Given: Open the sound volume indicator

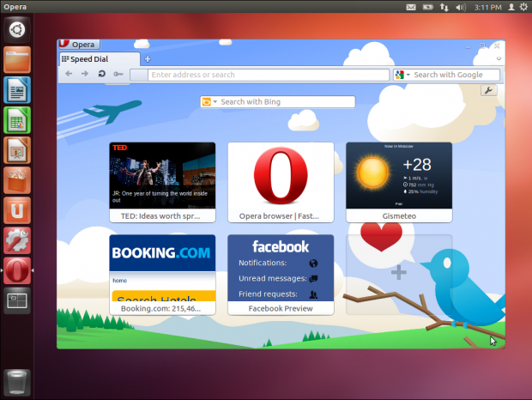Looking at the screenshot, I should (x=461, y=7).
